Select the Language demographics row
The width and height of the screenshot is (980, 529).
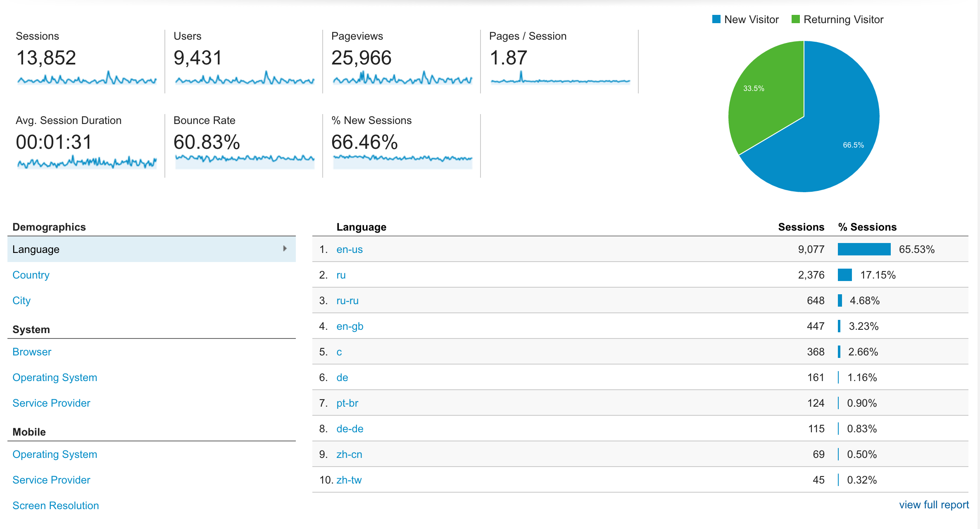(x=151, y=249)
